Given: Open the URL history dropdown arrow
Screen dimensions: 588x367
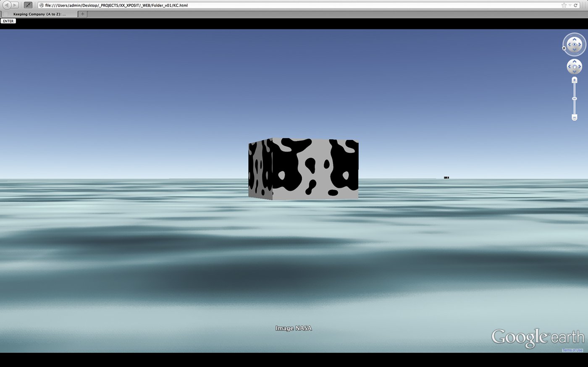Looking at the screenshot, I should click(x=570, y=5).
